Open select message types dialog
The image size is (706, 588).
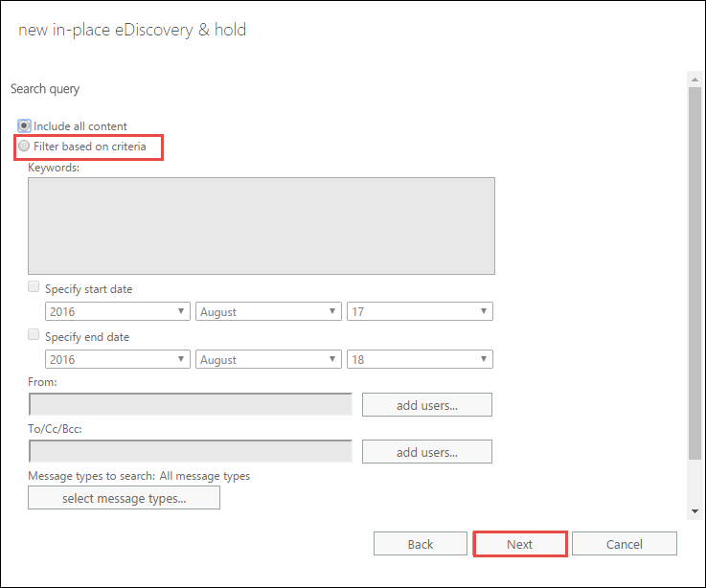tap(124, 498)
